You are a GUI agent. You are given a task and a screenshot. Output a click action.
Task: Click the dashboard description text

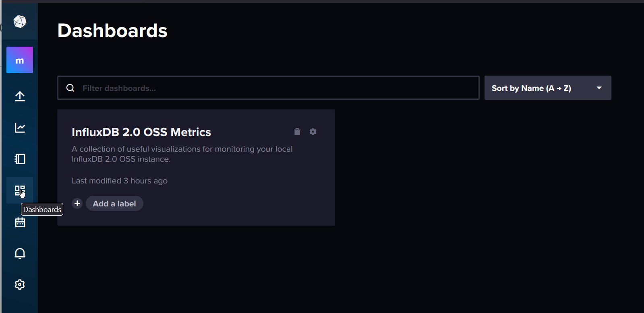(x=182, y=154)
